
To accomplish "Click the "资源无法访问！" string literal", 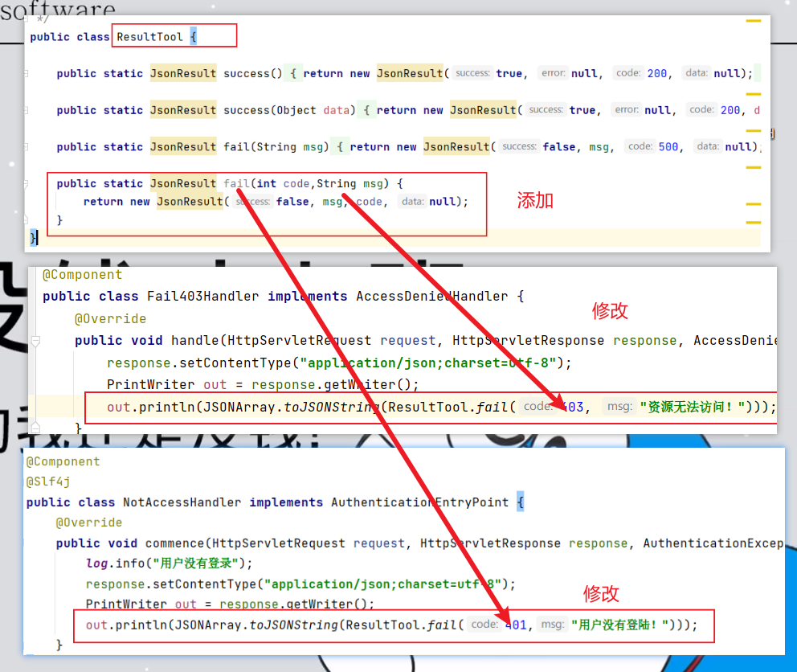I will click(x=693, y=408).
